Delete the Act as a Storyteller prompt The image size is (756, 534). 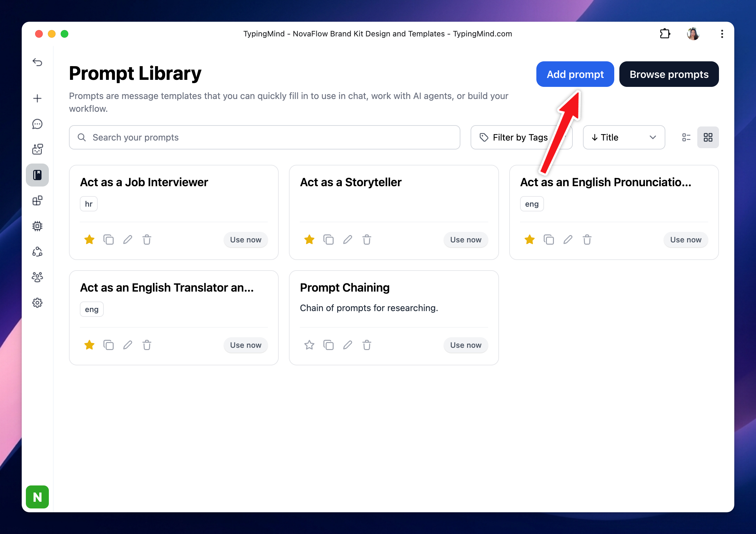[367, 240]
